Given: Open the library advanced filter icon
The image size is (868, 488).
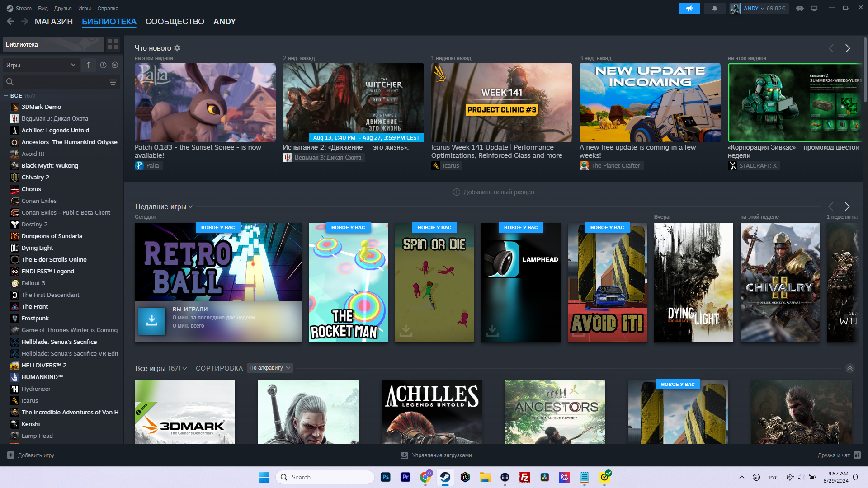Looking at the screenshot, I should coord(113,82).
